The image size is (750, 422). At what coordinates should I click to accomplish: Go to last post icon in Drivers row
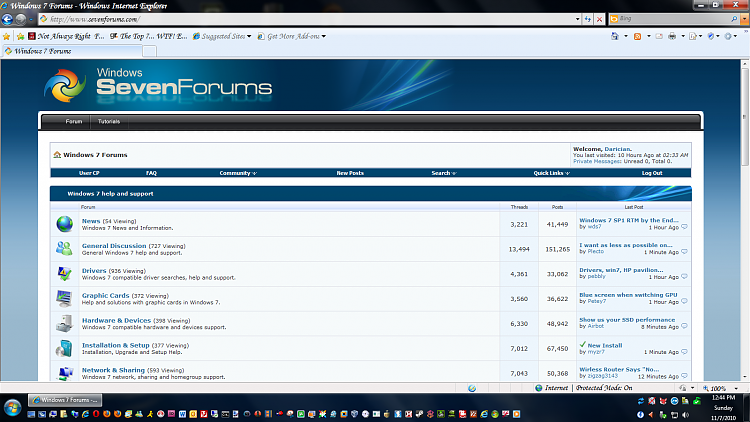(x=684, y=277)
